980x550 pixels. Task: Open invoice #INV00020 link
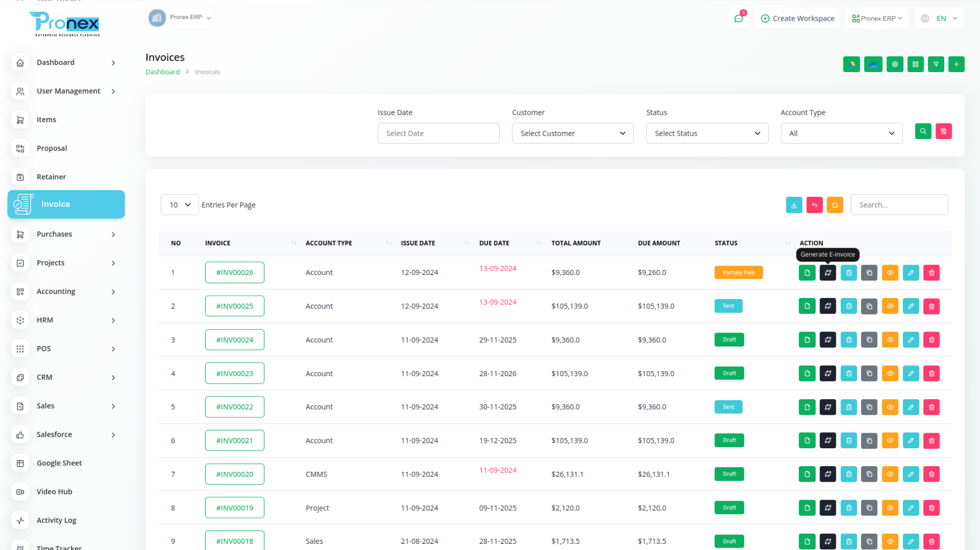pos(235,474)
